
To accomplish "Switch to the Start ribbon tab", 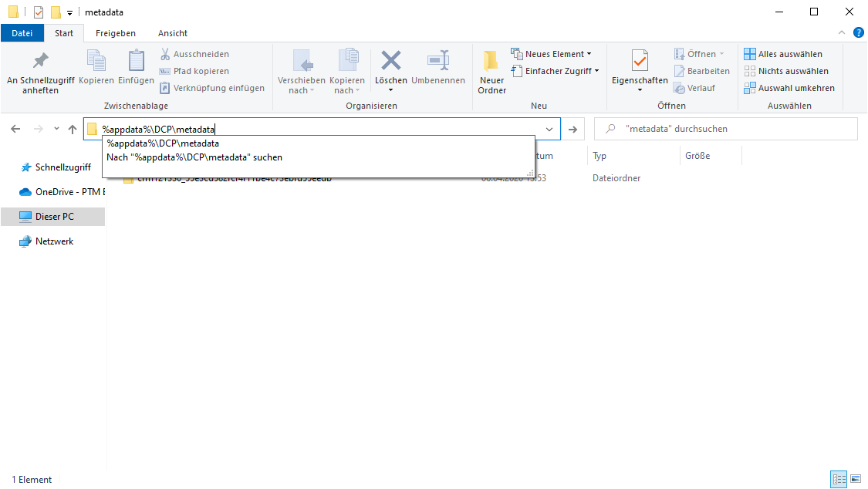I will (64, 33).
